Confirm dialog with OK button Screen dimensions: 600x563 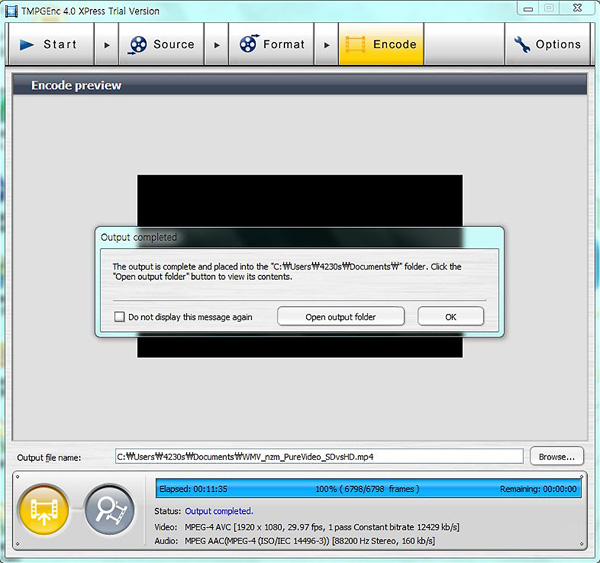[451, 317]
